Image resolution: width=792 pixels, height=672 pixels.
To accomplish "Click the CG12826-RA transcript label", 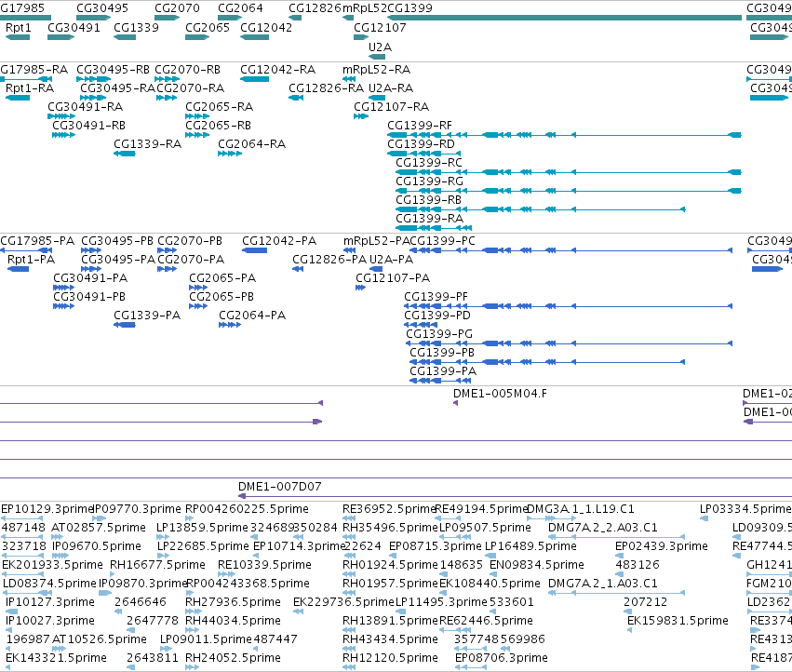I will tap(326, 88).
